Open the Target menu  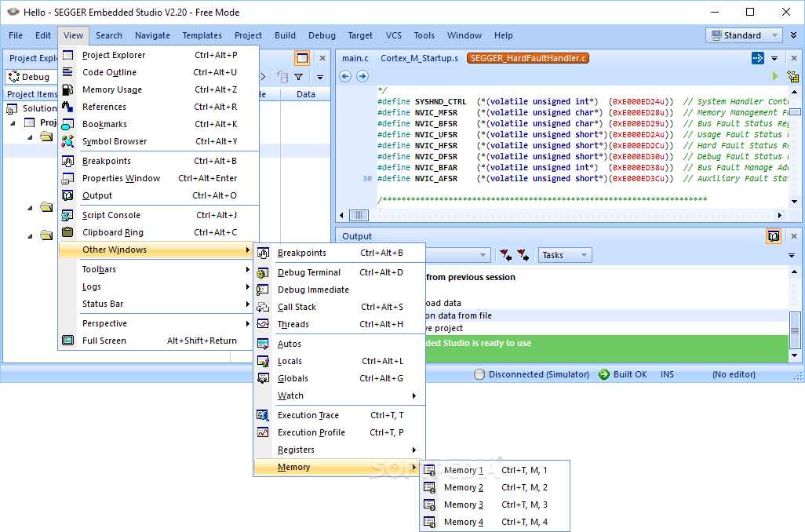(360, 35)
